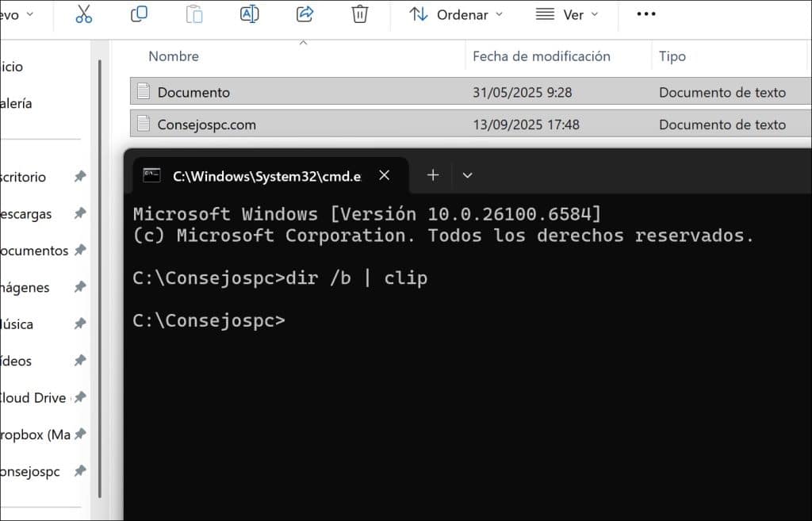Switch to the cmd.exe tab
This screenshot has width=812, height=521.
262,175
